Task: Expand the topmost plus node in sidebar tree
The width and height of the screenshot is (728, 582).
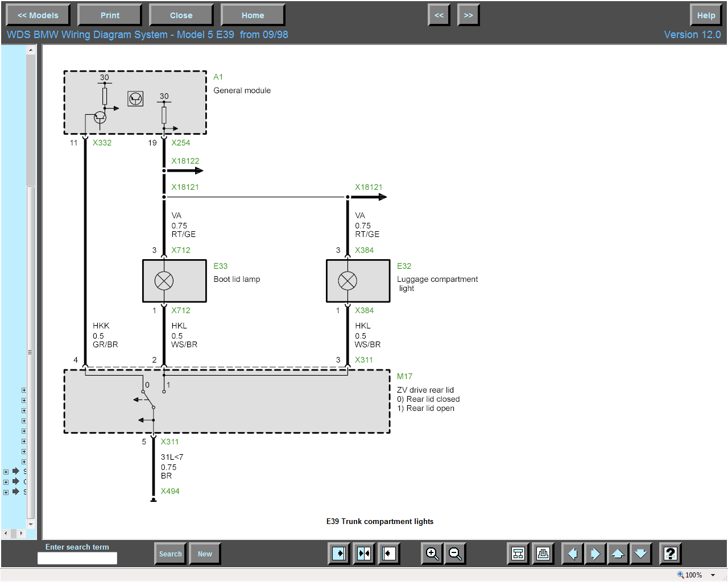Action: pos(24,390)
